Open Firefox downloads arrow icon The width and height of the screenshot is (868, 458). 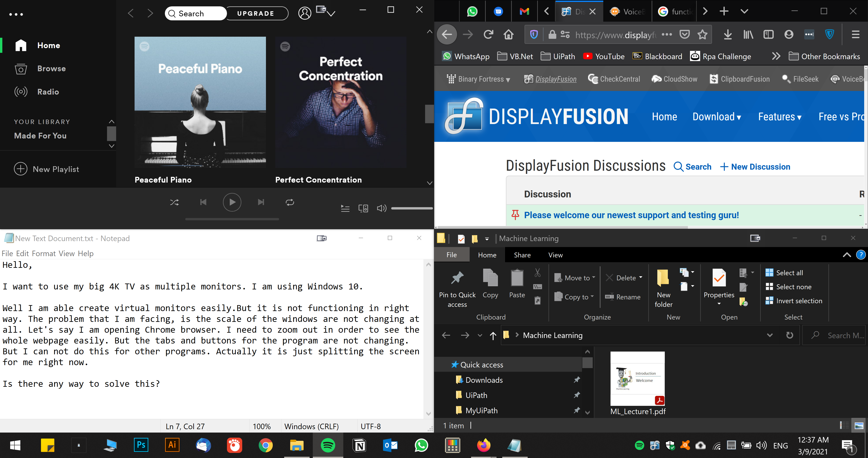[x=728, y=34]
